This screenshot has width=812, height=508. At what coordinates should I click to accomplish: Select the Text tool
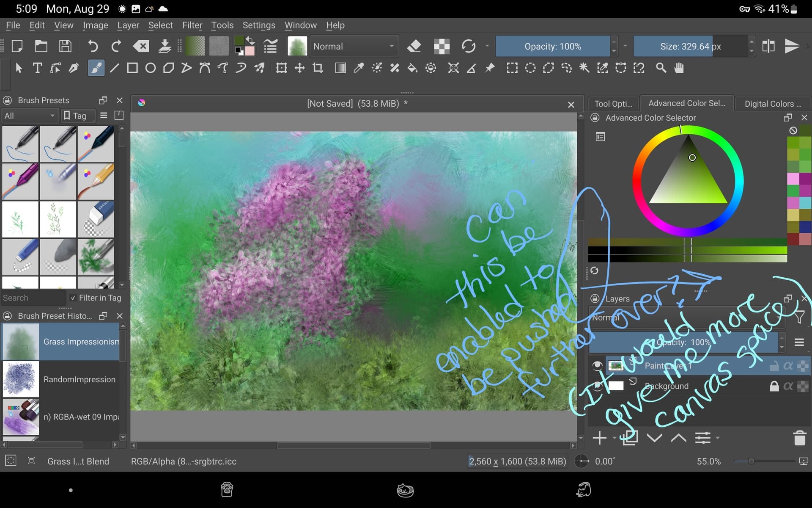coord(37,68)
